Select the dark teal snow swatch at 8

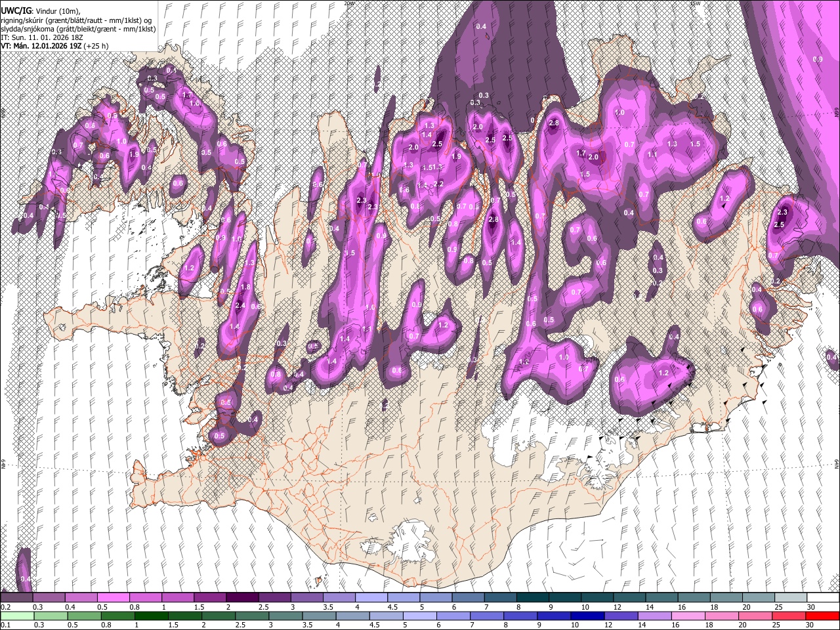533,598
